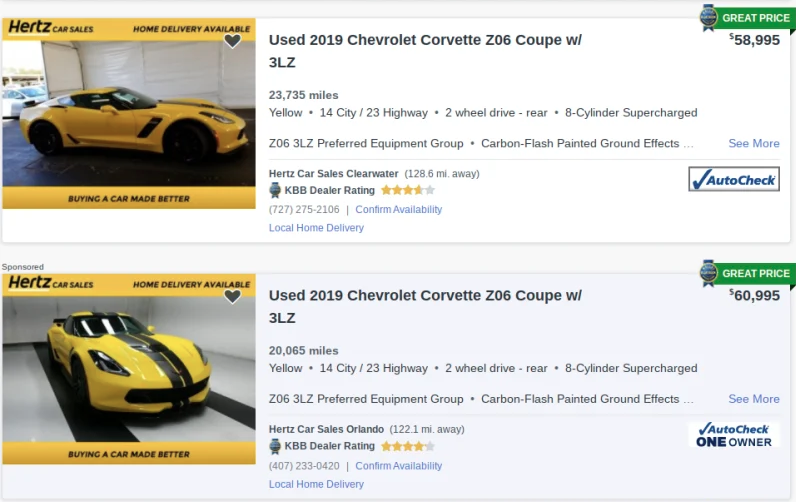Click KBB dealer rating icon for Clearwater
The image size is (796, 502).
(x=276, y=190)
